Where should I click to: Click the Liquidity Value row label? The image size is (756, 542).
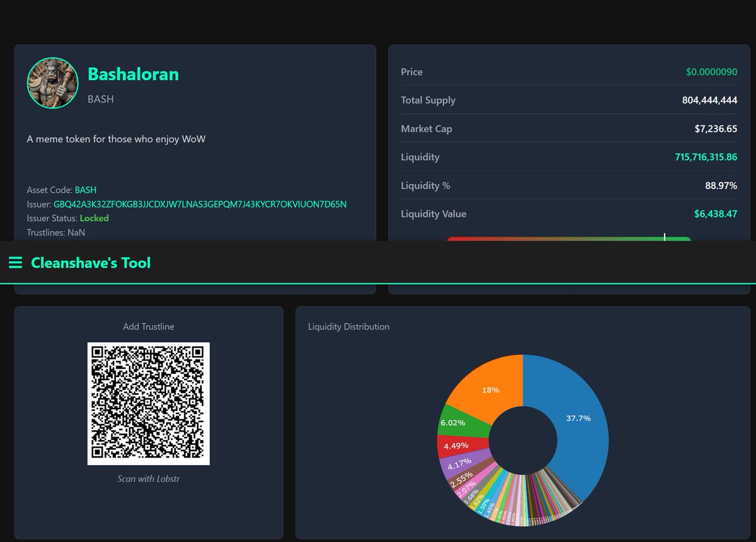434,214
